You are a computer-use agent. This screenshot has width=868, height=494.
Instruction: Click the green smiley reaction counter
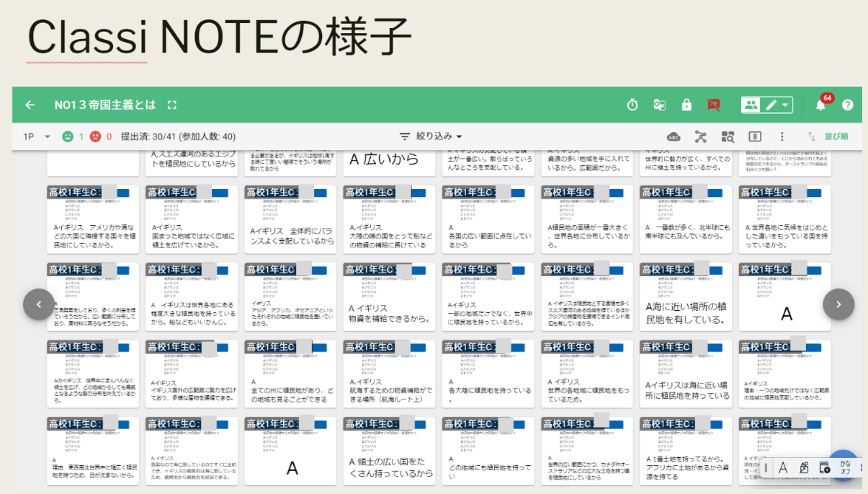click(x=72, y=137)
